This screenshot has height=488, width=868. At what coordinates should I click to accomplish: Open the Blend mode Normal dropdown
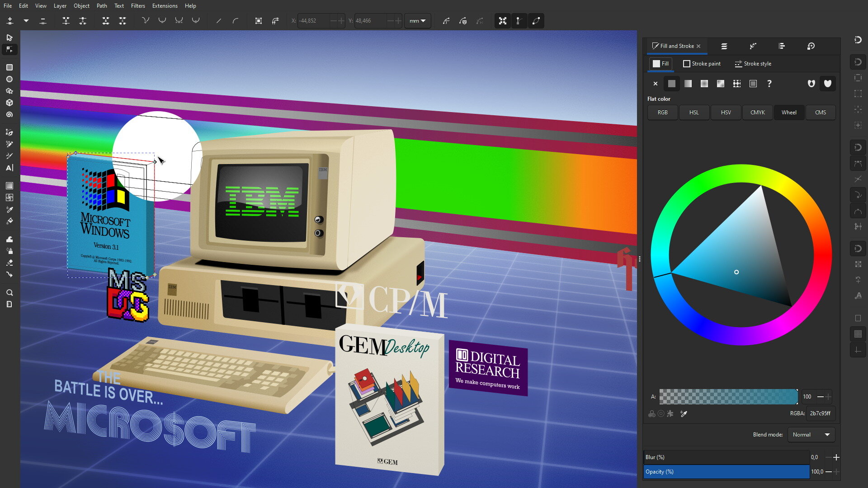click(x=811, y=435)
